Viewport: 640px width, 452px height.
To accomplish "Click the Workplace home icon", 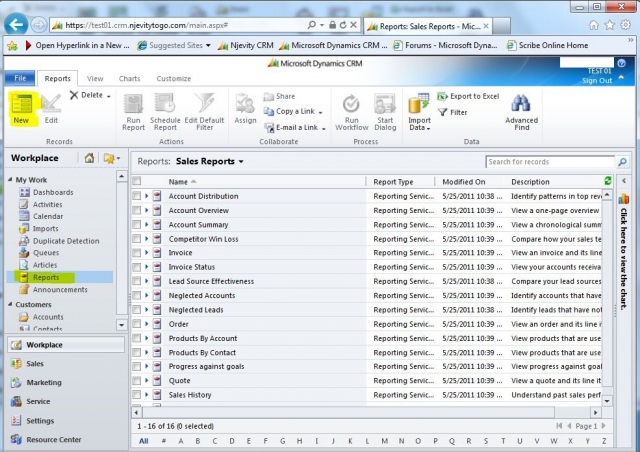I will (x=89, y=158).
